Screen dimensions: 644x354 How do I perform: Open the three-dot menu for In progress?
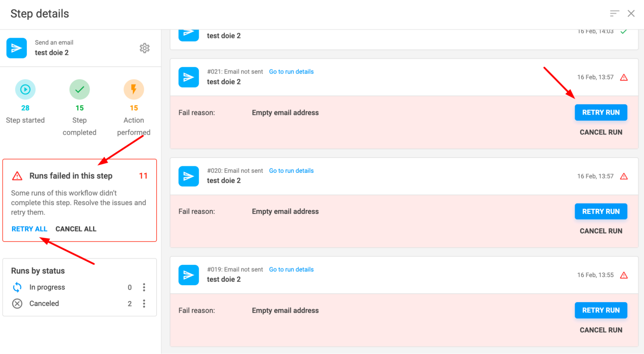144,287
